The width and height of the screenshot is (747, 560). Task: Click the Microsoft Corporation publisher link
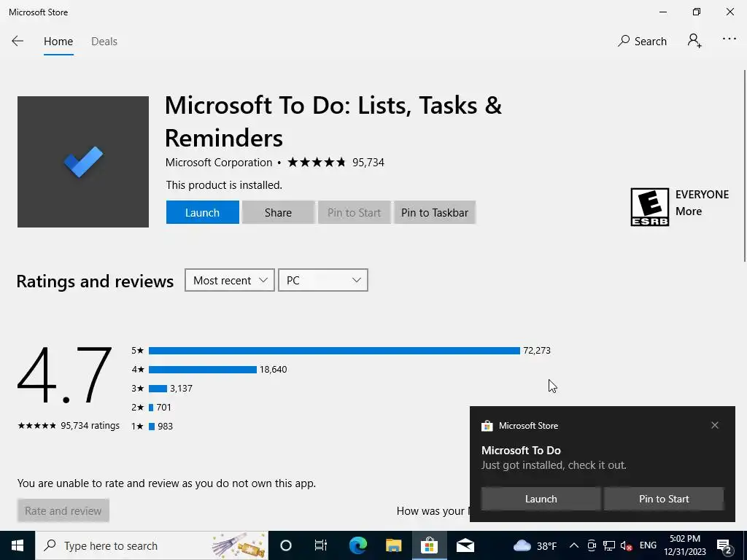point(219,163)
